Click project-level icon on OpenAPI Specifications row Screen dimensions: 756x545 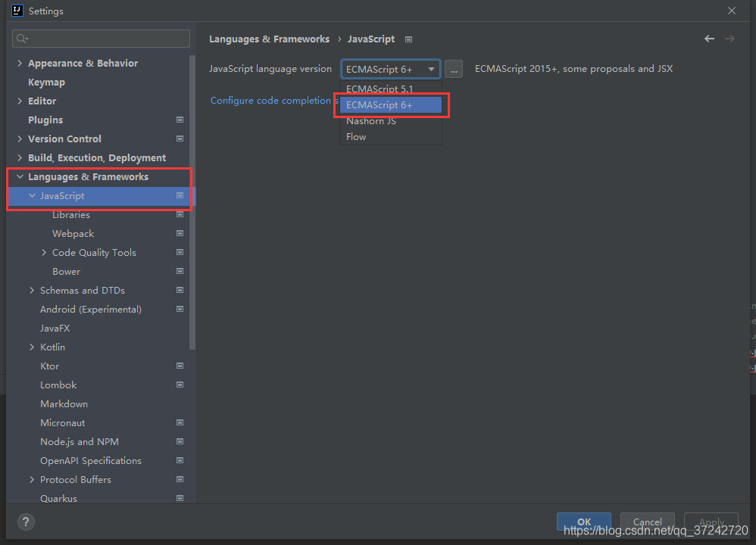click(x=180, y=461)
